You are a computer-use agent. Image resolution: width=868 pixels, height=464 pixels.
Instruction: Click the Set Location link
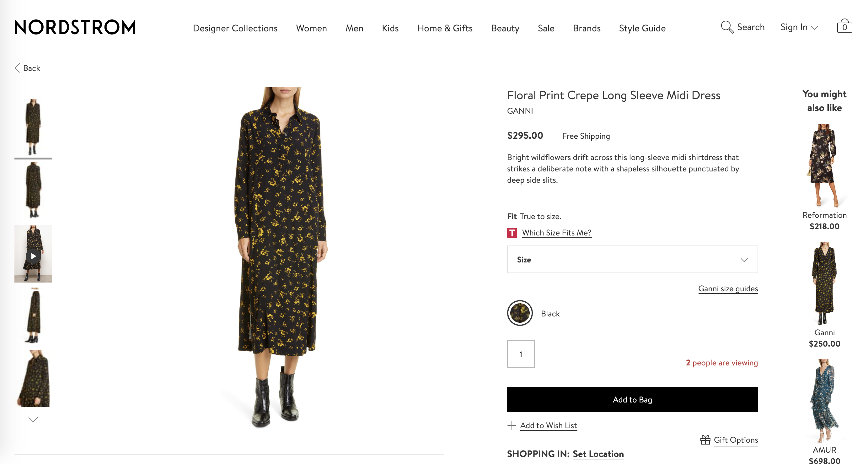(x=598, y=454)
